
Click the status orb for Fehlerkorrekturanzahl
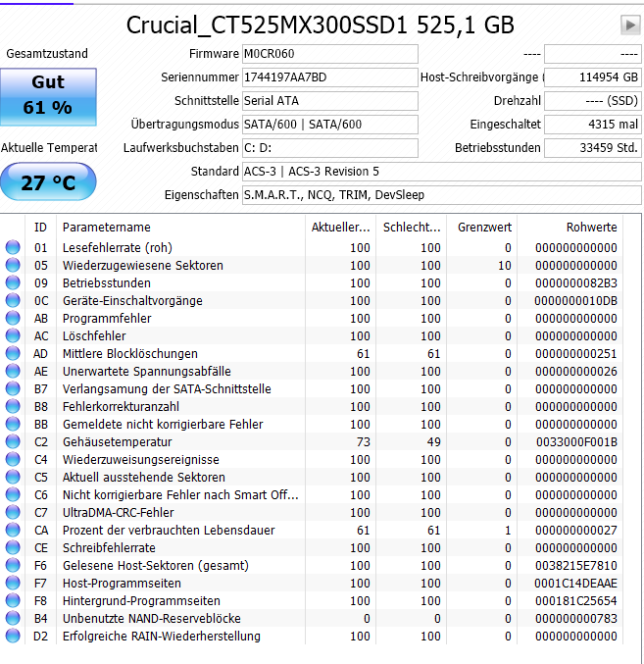[13, 406]
